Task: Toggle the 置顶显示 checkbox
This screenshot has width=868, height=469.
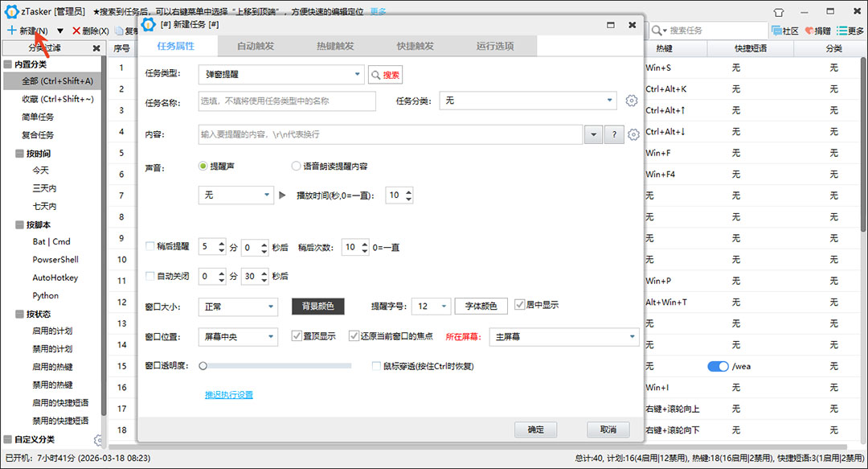Action: pyautogui.click(x=297, y=336)
